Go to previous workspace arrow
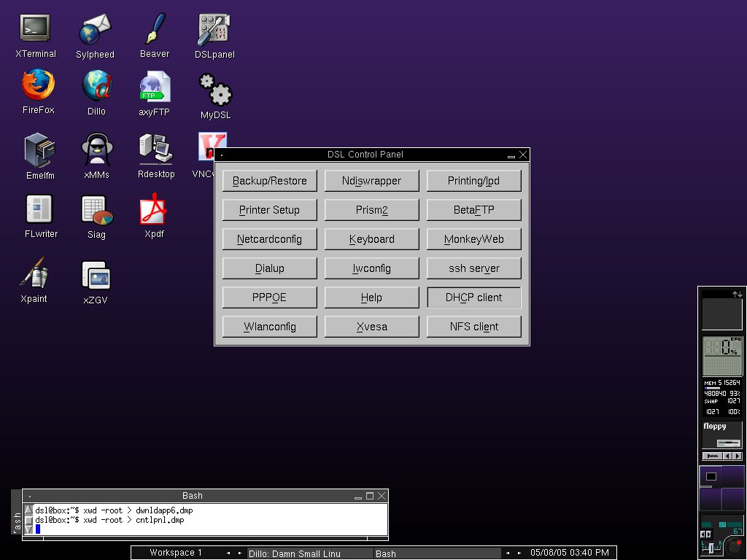Image resolution: width=747 pixels, height=560 pixels. [228, 553]
